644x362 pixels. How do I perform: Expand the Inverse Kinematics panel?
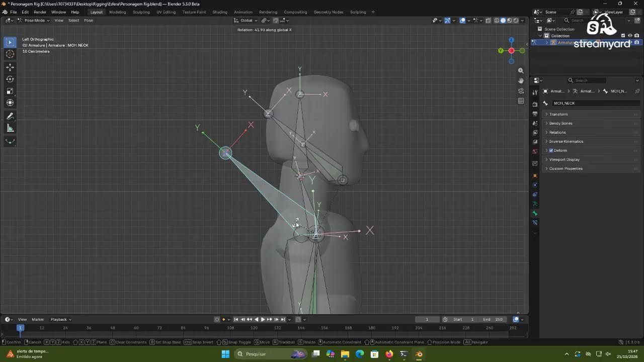592,141
